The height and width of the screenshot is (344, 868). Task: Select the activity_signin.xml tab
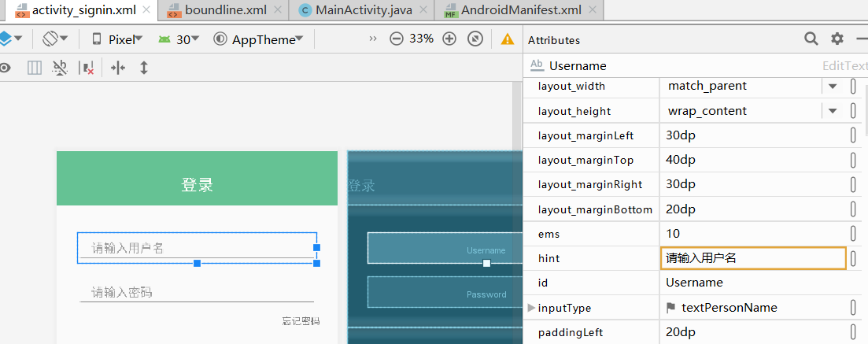point(76,10)
